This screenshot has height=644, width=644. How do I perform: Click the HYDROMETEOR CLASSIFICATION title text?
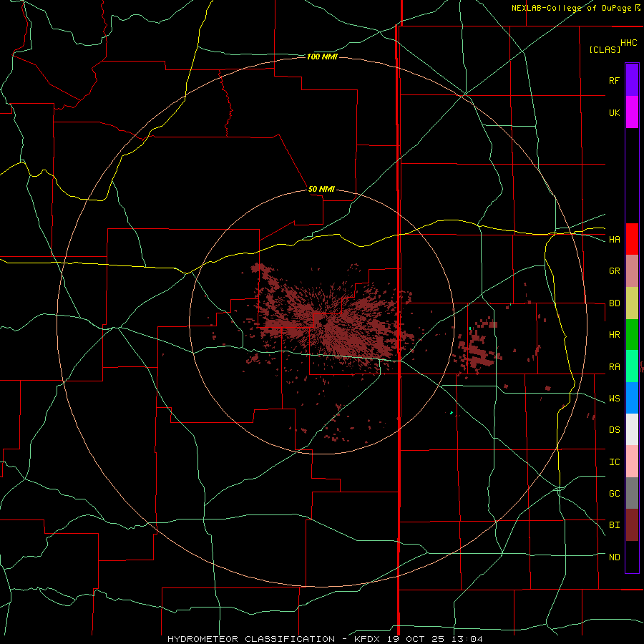click(251, 639)
